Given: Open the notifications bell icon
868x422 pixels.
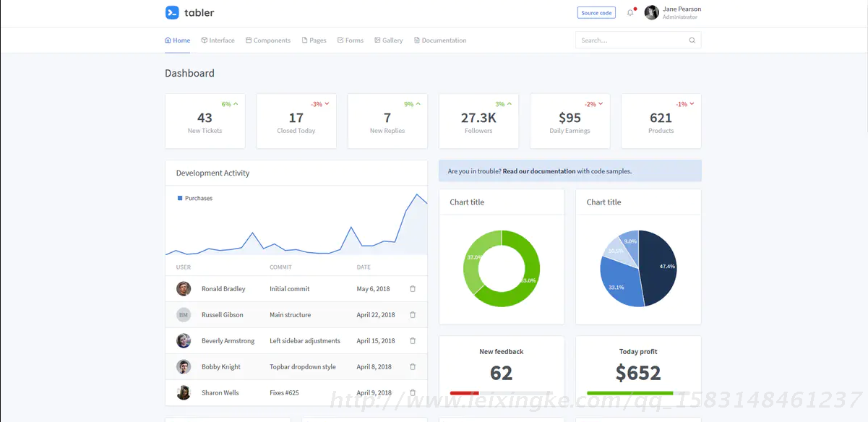Looking at the screenshot, I should [x=630, y=13].
